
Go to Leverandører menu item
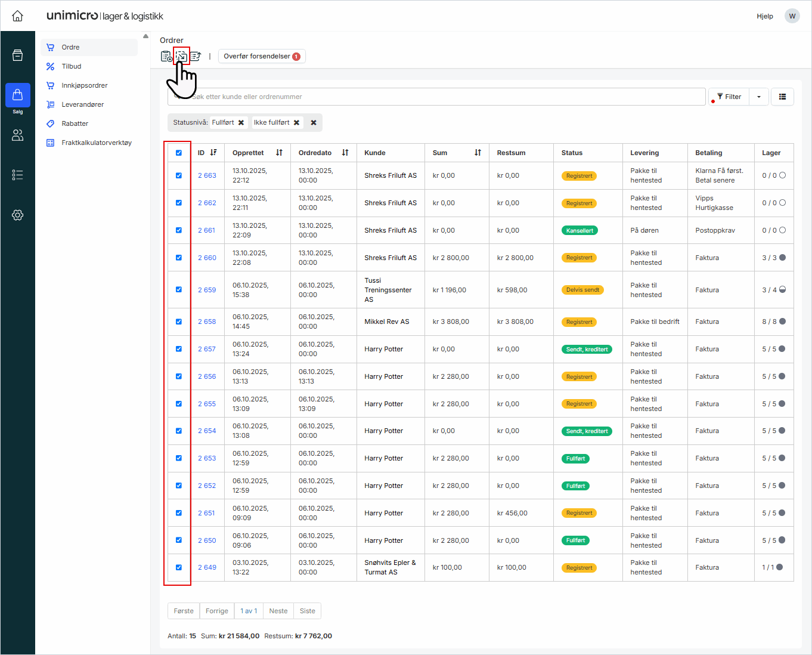pyautogui.click(x=82, y=104)
